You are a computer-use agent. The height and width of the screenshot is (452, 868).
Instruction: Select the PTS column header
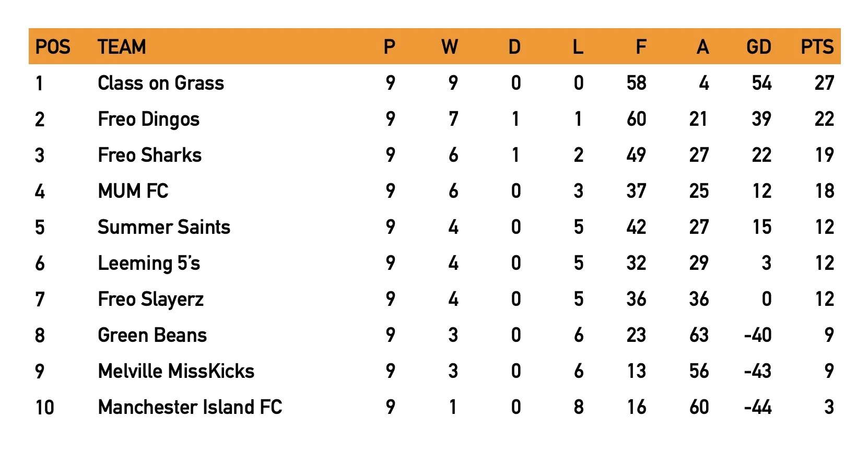coord(817,47)
